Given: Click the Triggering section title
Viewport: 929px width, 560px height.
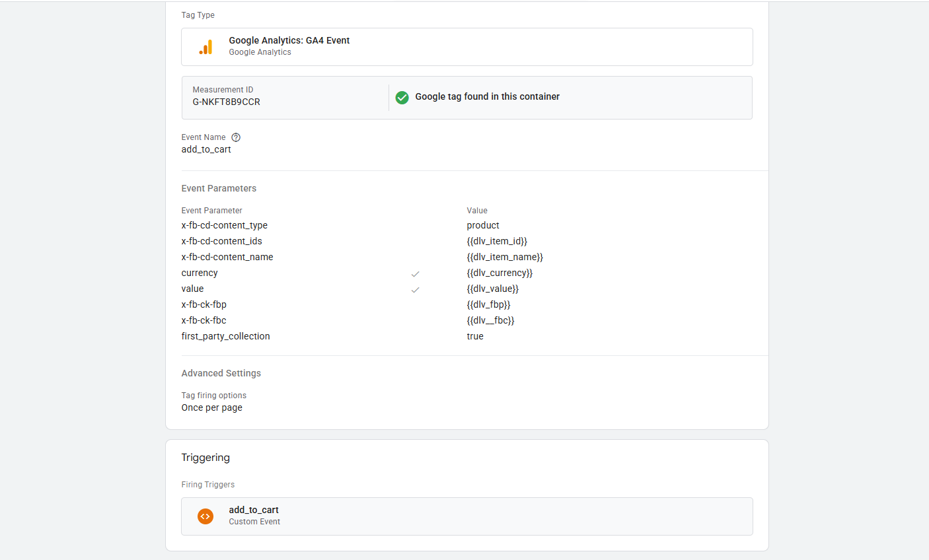Looking at the screenshot, I should click(x=205, y=458).
